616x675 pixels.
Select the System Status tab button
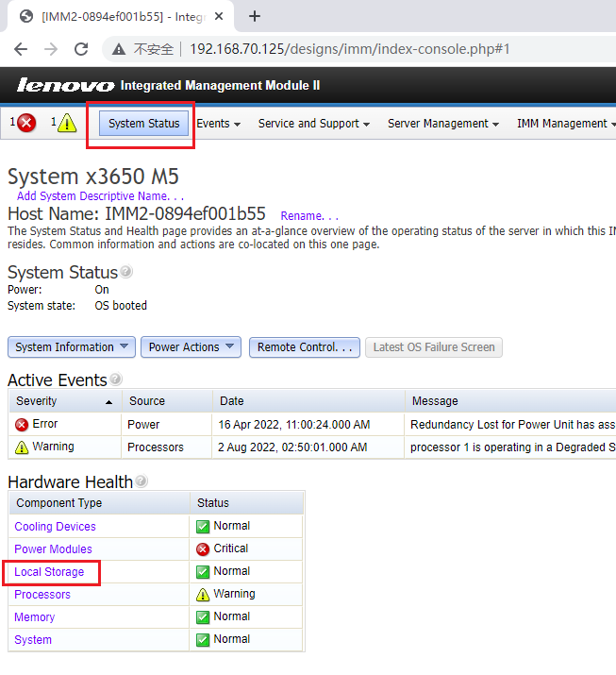click(x=143, y=124)
